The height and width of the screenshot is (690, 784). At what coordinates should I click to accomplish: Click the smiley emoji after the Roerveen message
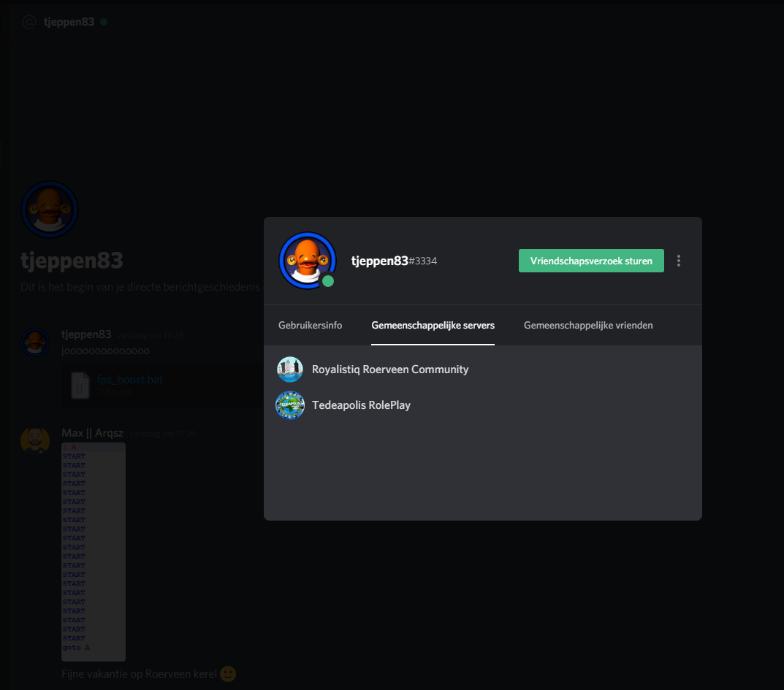[228, 673]
